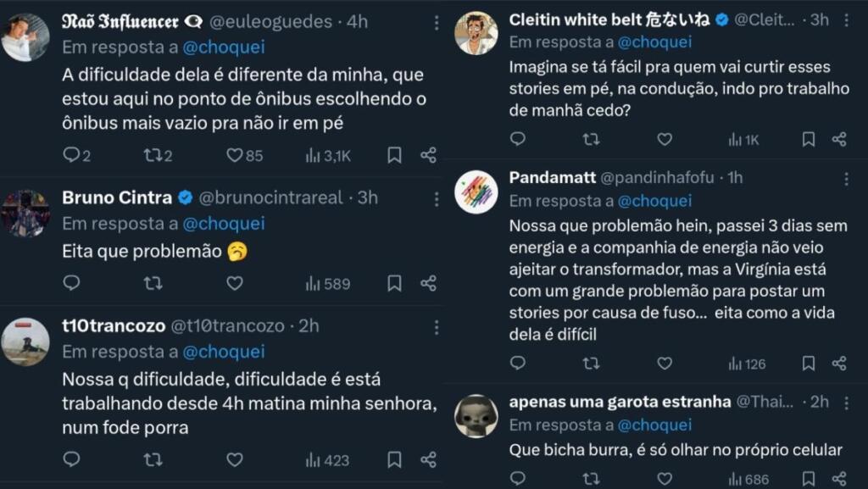
Task: Share Bruno Cintra's tweet
Action: pyautogui.click(x=428, y=283)
